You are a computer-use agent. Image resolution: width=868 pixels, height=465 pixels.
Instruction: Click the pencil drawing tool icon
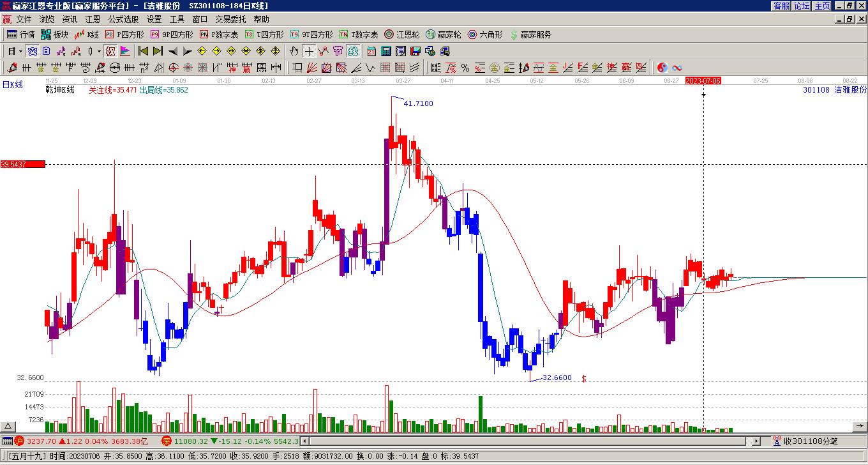point(12,68)
